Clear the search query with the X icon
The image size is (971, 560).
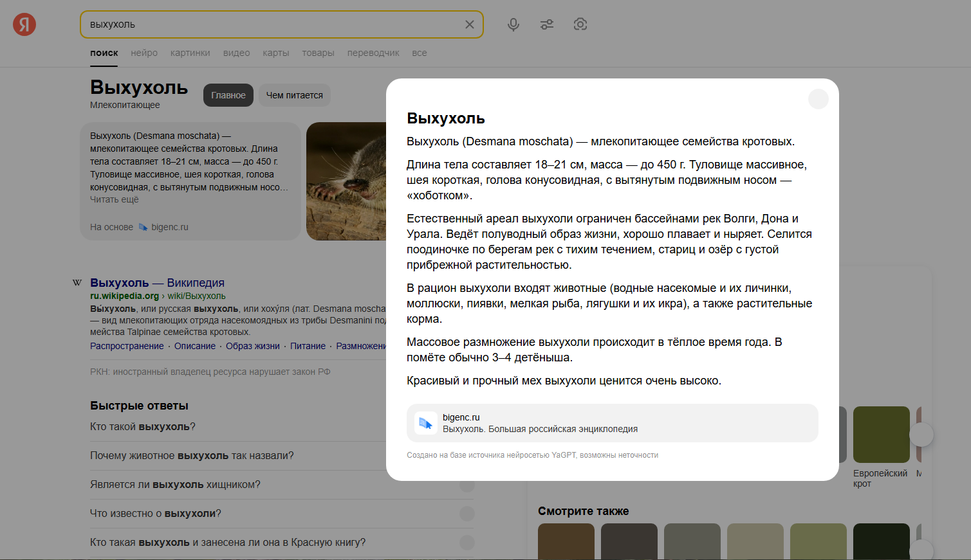click(470, 24)
